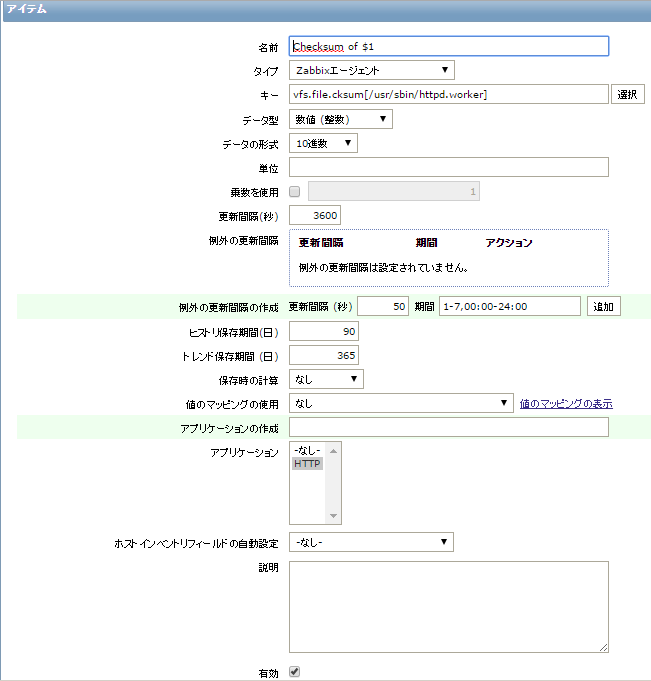Click the application list scroll down arrow
The width and height of the screenshot is (651, 681).
(333, 516)
